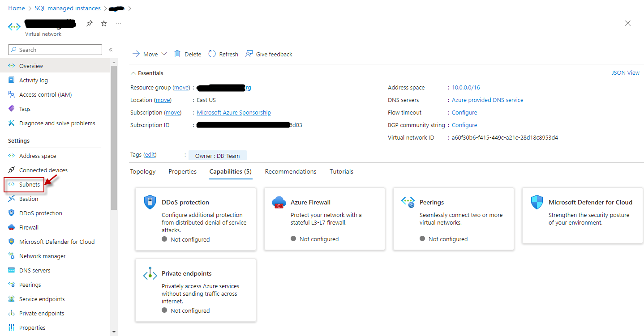
Task: Open the Recommendations tab
Action: click(x=291, y=171)
